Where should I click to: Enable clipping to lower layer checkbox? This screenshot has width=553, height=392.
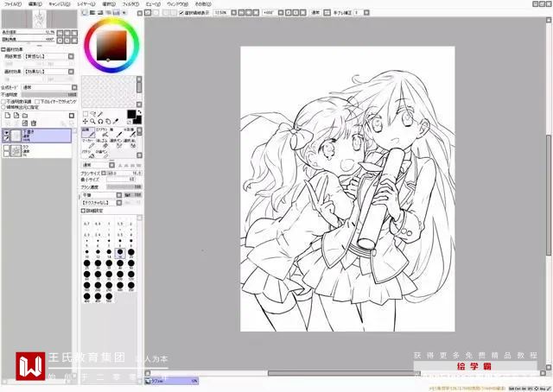click(37, 102)
